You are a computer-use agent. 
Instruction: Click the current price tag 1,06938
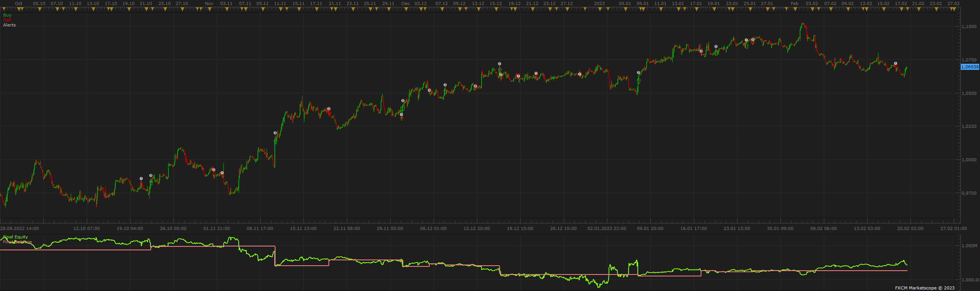970,67
